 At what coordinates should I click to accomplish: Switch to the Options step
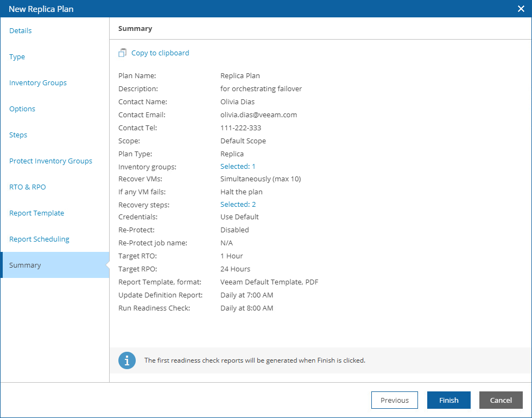coord(22,109)
